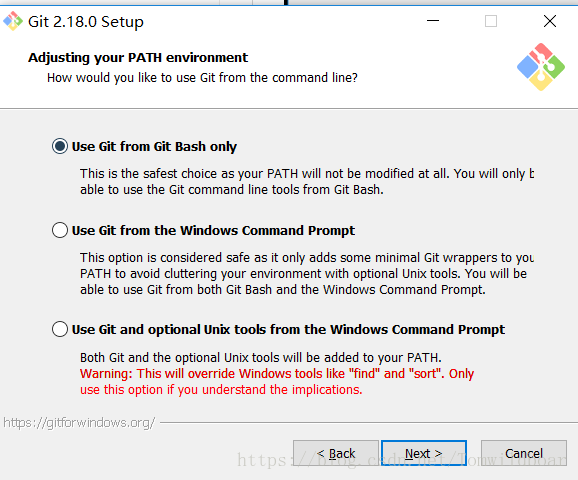Screen dimensions: 578x480
Task: Select Git and optional Unix tools radio
Action: 60,329
